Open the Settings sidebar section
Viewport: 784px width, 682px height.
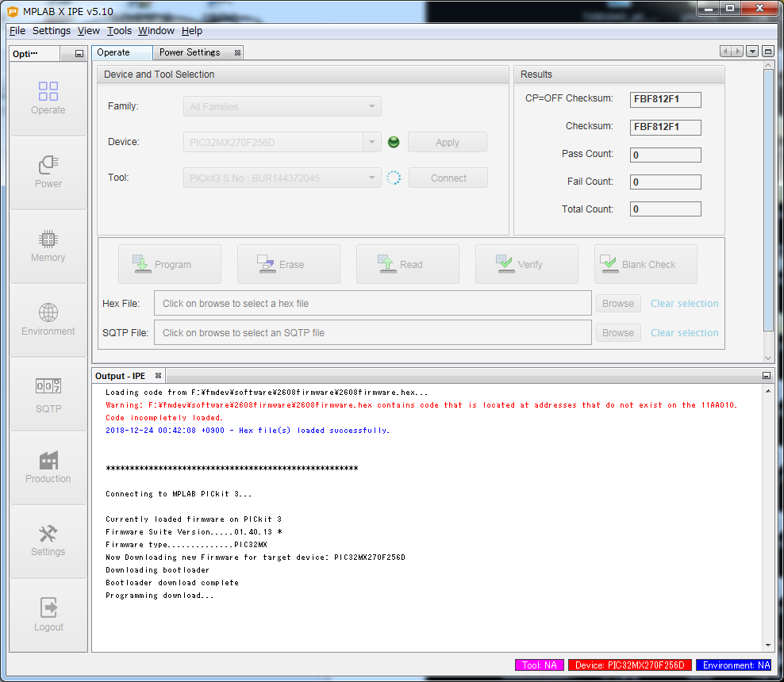[x=48, y=541]
